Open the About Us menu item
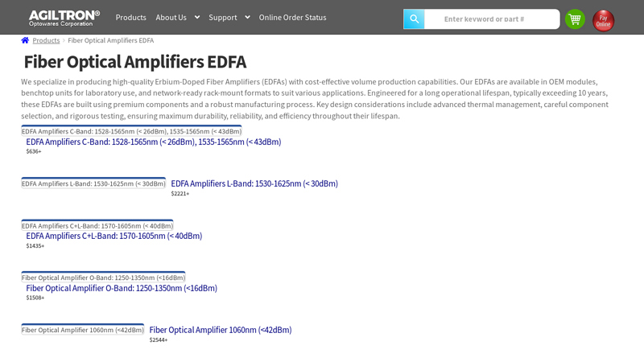This screenshot has width=644, height=362. tap(171, 17)
